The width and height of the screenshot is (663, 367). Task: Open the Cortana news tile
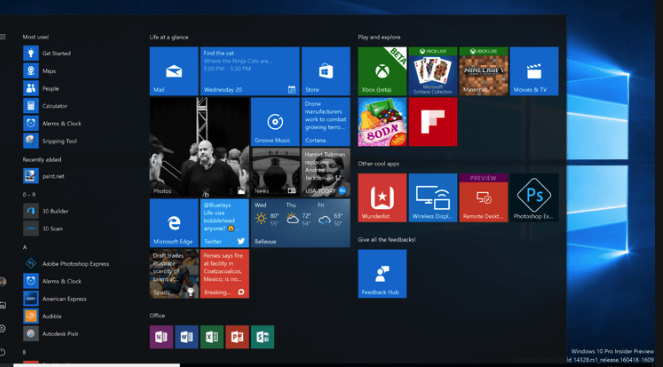pyautogui.click(x=326, y=122)
